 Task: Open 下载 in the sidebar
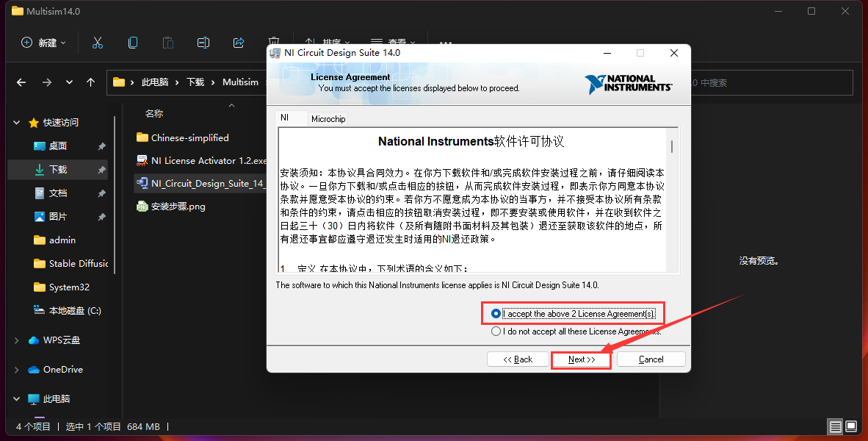coord(58,170)
